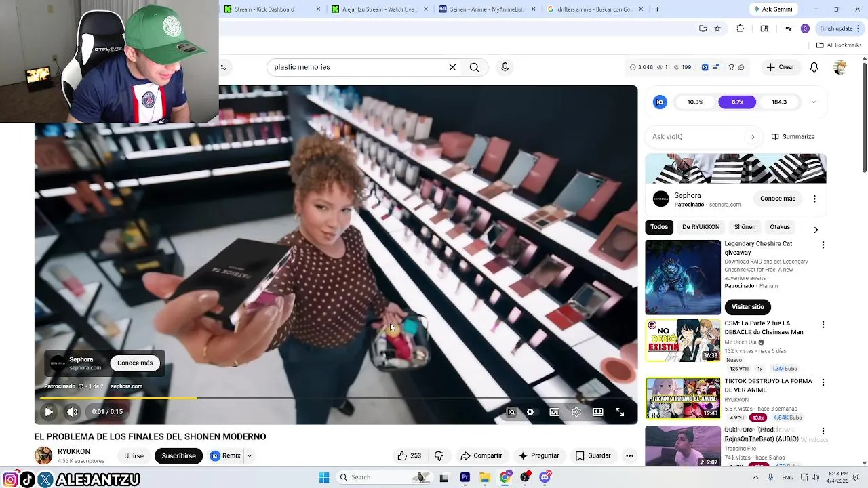Open the Chrome extensions puzzle icon
The height and width of the screenshot is (488, 868).
740,28
